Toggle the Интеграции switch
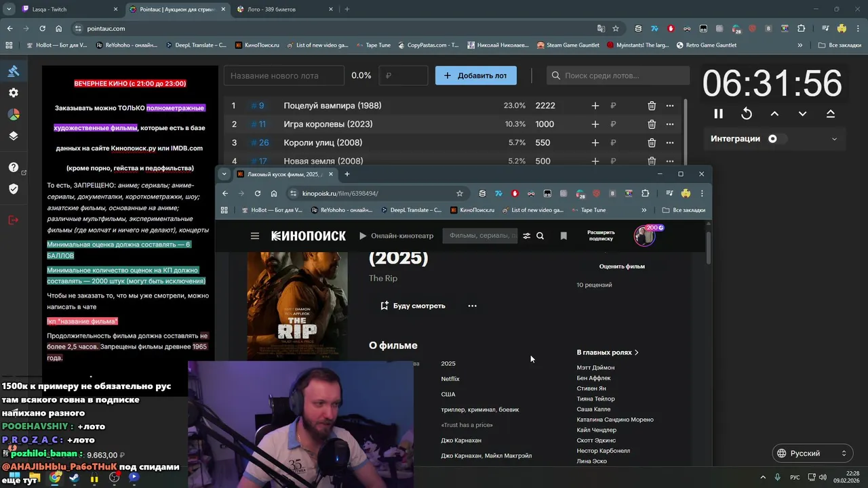Viewport: 868px width, 488px height. pos(777,138)
